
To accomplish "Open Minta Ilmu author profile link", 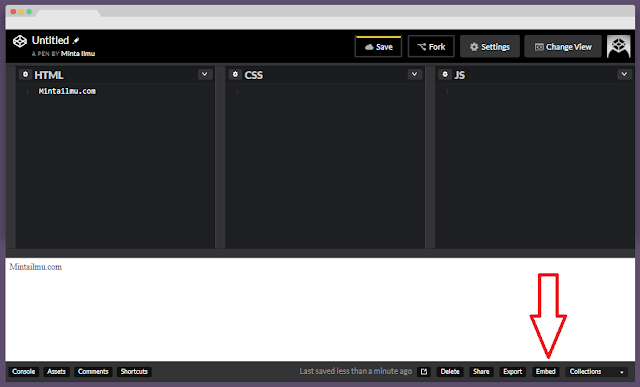I will coord(78,53).
